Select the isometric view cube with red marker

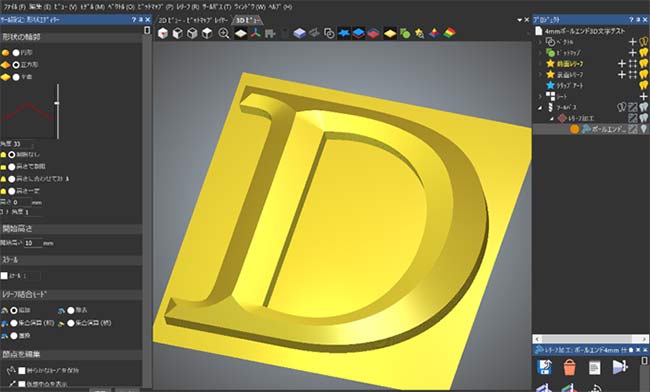click(163, 33)
